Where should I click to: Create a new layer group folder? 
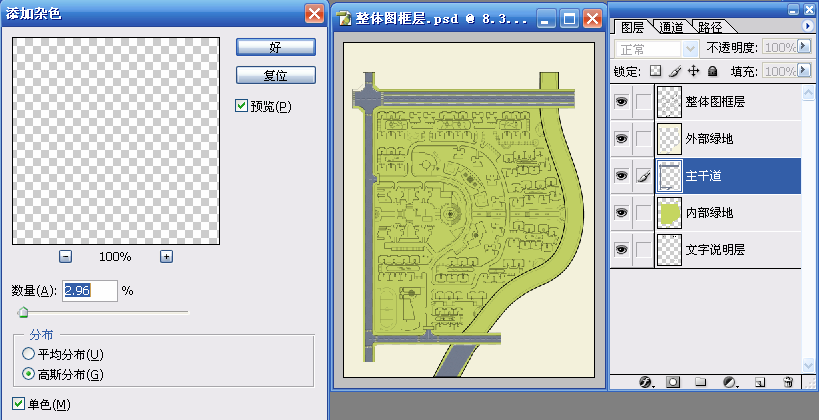(x=701, y=381)
